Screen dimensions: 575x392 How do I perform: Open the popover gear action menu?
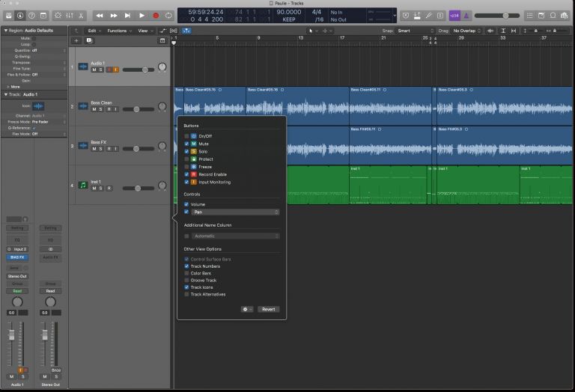[x=247, y=309]
